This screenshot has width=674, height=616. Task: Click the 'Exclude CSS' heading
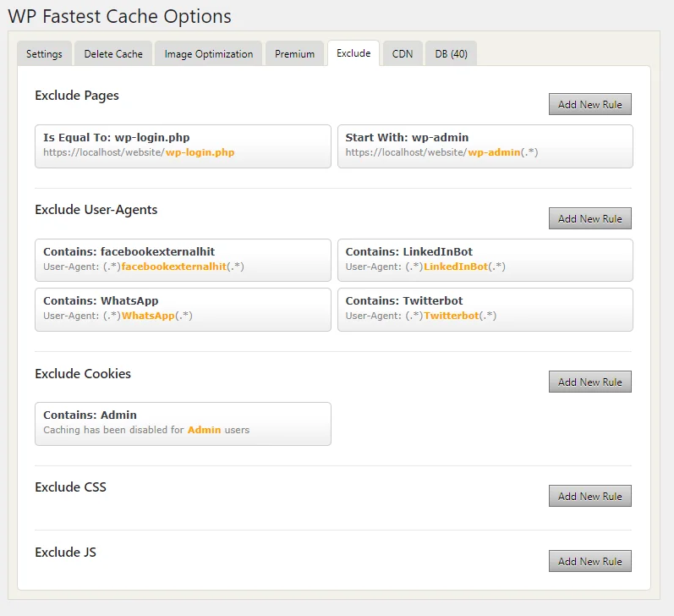(x=70, y=487)
